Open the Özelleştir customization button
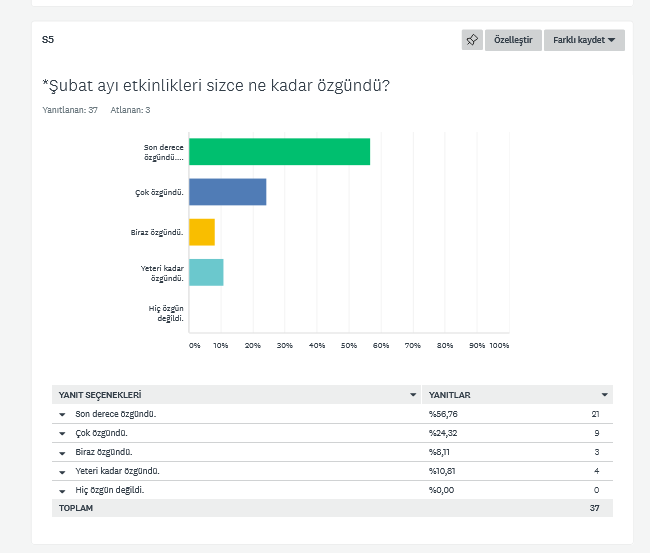 [x=513, y=40]
